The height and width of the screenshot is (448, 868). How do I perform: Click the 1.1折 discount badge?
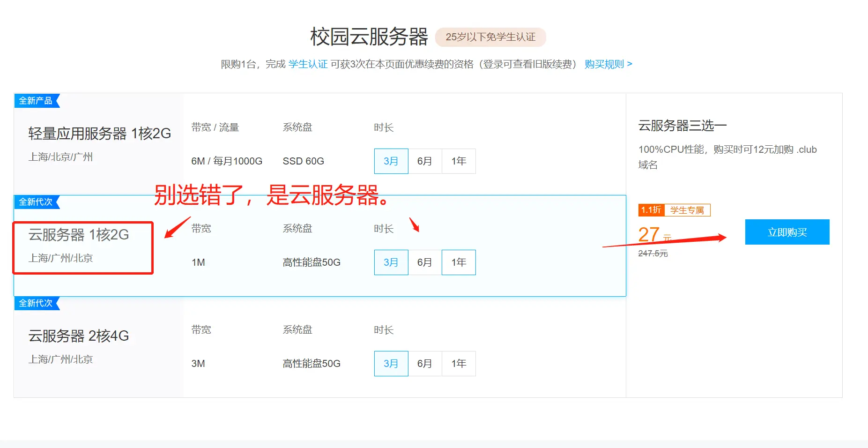[x=651, y=210]
